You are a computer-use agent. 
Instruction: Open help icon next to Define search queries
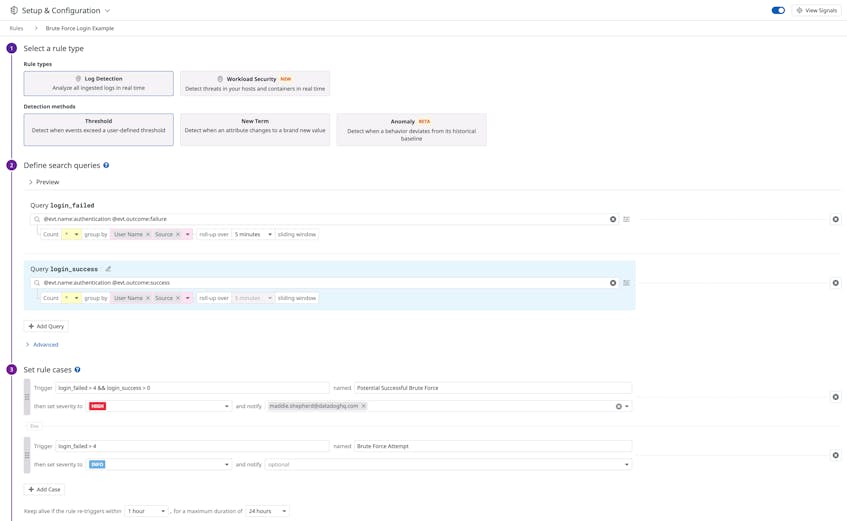(x=106, y=165)
